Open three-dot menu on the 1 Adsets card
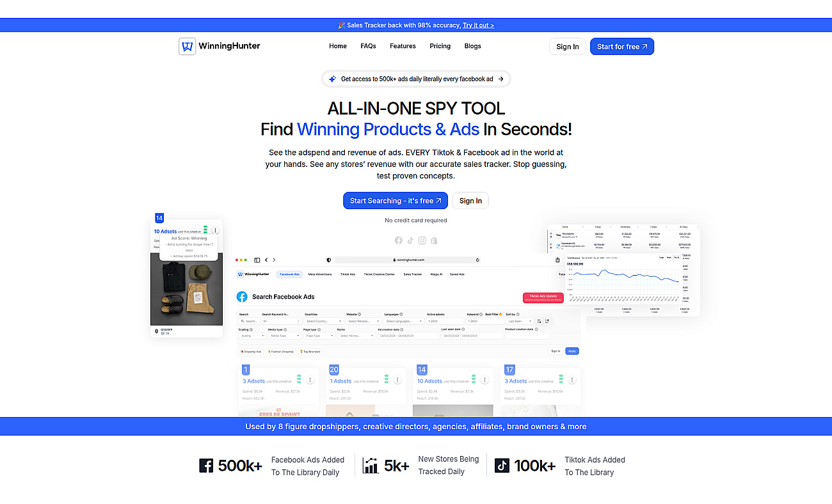Viewport: 832px width, 504px height. coord(397,379)
